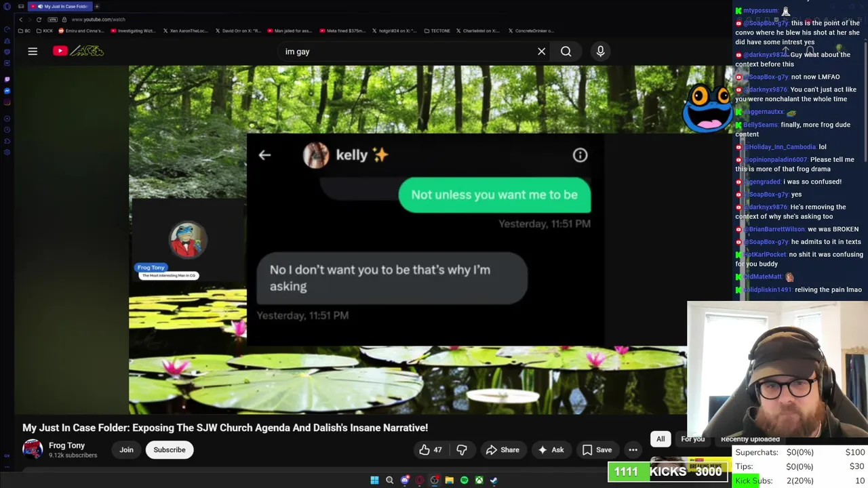Go to YouTube home via logo
868x488 pixels.
click(x=78, y=51)
